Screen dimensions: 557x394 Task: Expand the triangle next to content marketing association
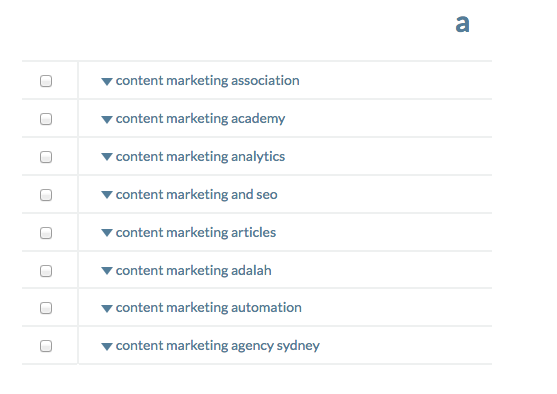[107, 82]
